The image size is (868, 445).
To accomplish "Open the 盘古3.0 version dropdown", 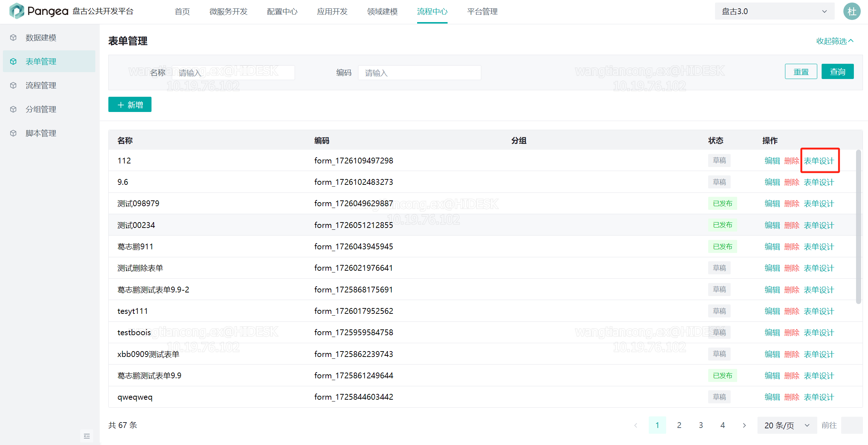I will (774, 12).
